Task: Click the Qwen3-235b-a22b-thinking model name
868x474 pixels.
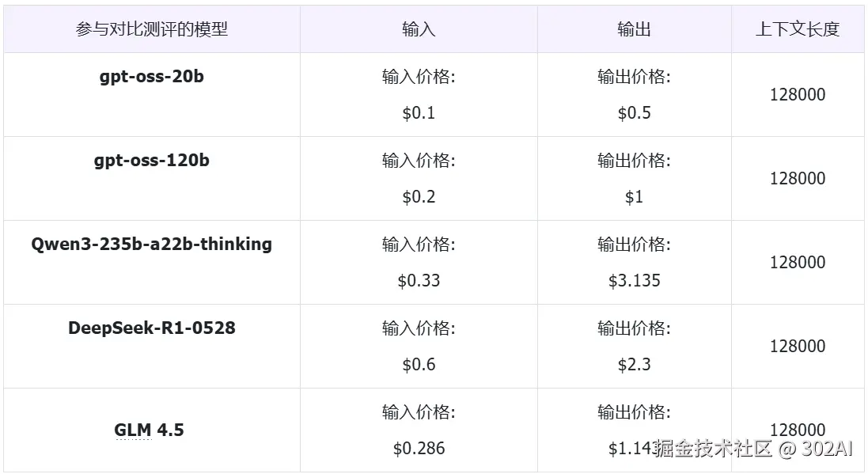Action: click(x=151, y=245)
